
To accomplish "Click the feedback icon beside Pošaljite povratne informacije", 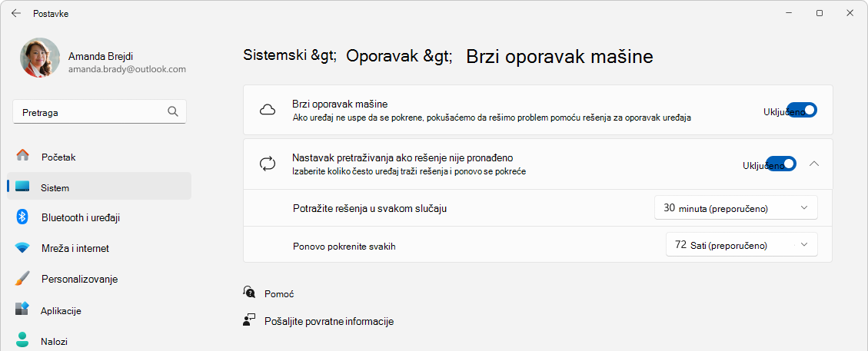I will 249,320.
